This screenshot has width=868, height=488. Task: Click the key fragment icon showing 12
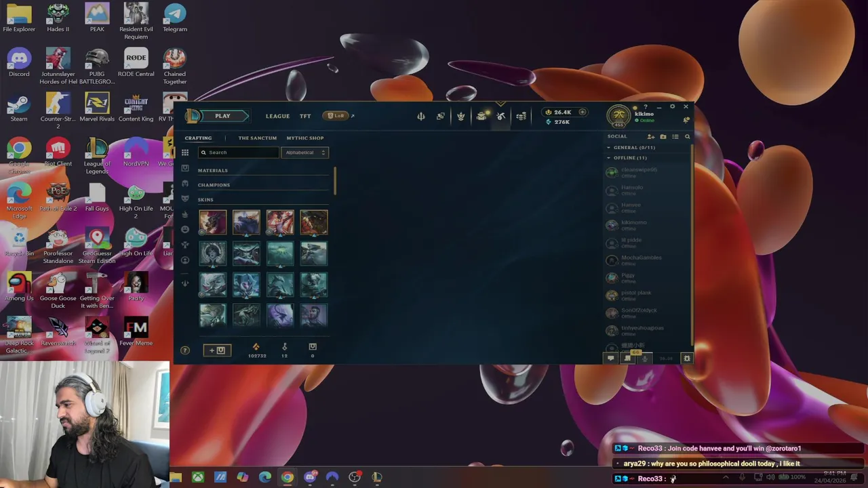click(x=284, y=347)
